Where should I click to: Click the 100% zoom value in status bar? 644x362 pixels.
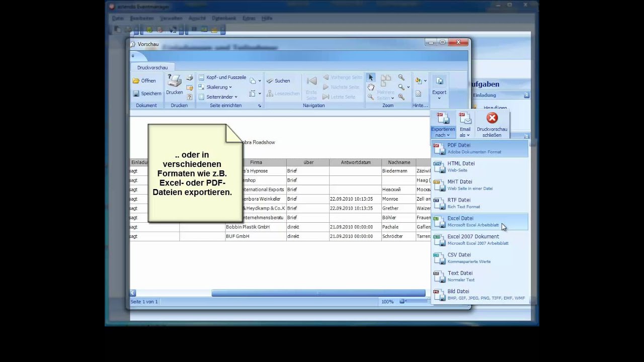(387, 302)
